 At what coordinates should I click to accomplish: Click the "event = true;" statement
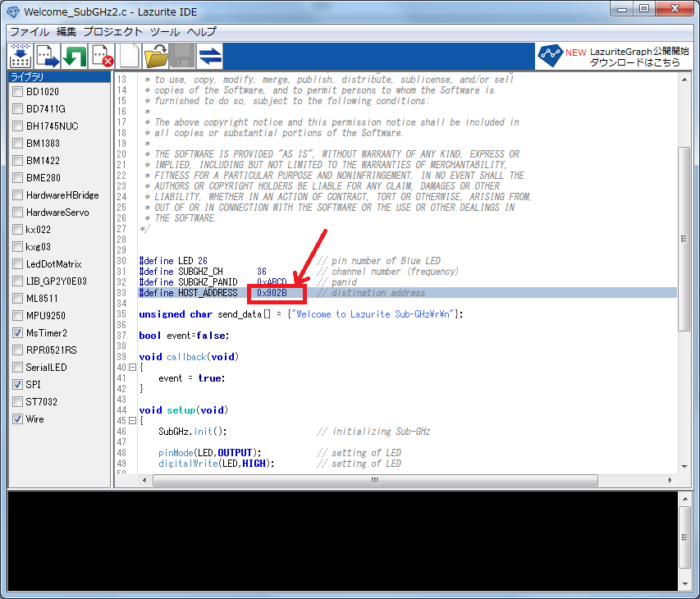point(191,378)
